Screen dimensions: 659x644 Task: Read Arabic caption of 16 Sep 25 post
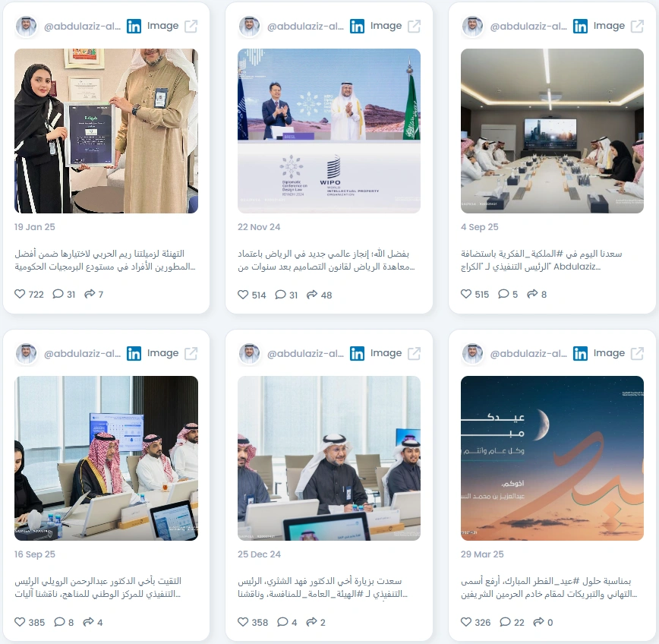click(98, 587)
